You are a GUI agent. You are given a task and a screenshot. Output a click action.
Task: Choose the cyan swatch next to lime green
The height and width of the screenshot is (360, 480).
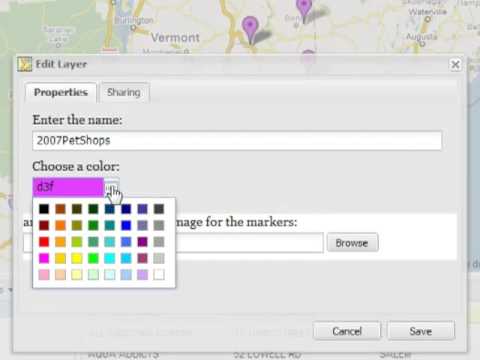click(110, 258)
